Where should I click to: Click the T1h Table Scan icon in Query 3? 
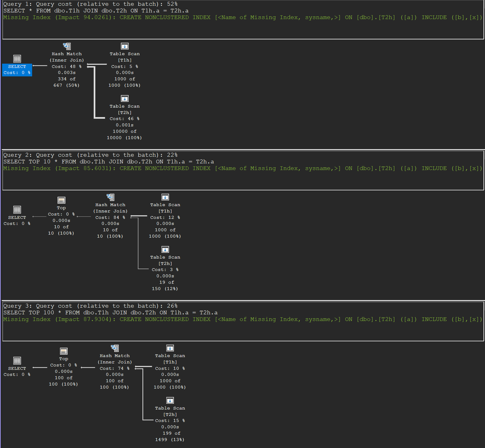pyautogui.click(x=170, y=348)
